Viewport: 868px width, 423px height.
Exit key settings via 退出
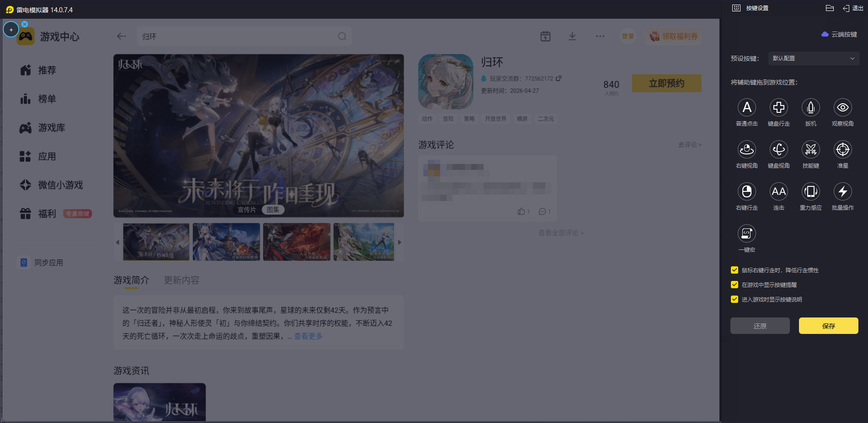point(853,8)
